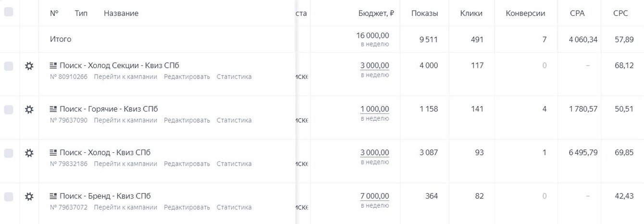Click Редактировать for Холод Секции campaign
The width and height of the screenshot is (644, 224).
point(187,76)
